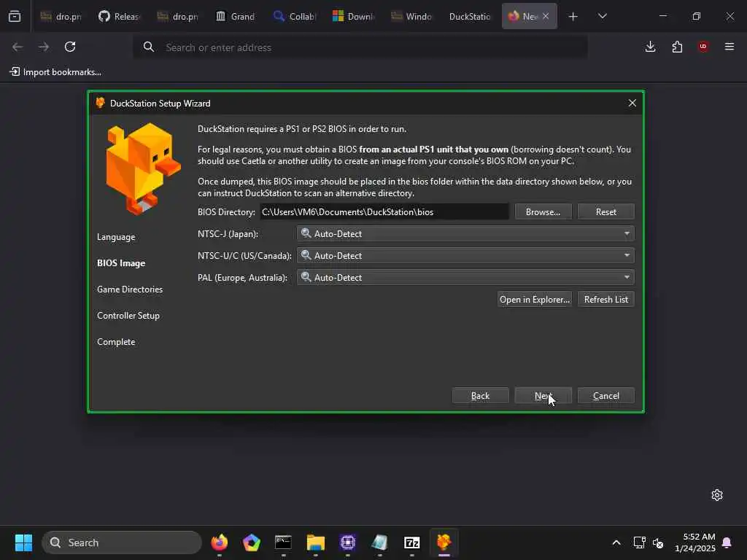Cancel the DuckStation Setup Wizard

tap(606, 396)
